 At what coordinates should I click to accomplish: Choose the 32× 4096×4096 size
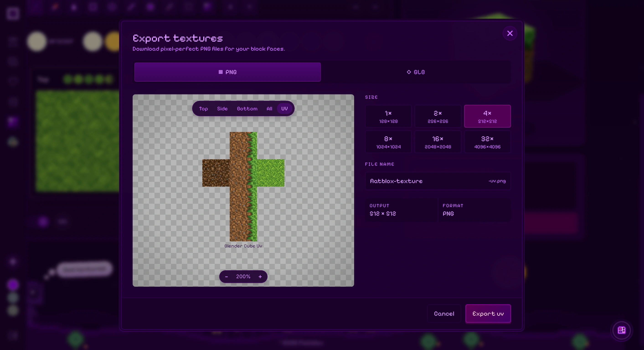(487, 142)
